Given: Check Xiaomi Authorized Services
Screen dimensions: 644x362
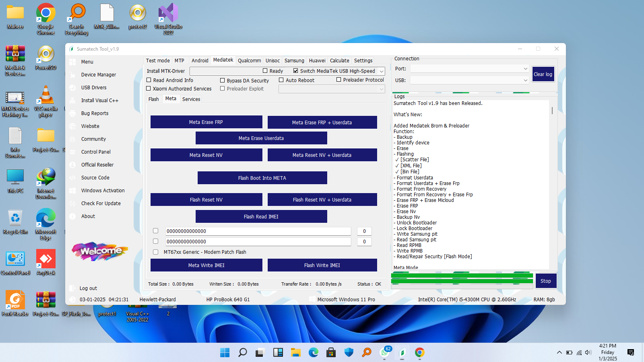Looking at the screenshot, I should [149, 88].
